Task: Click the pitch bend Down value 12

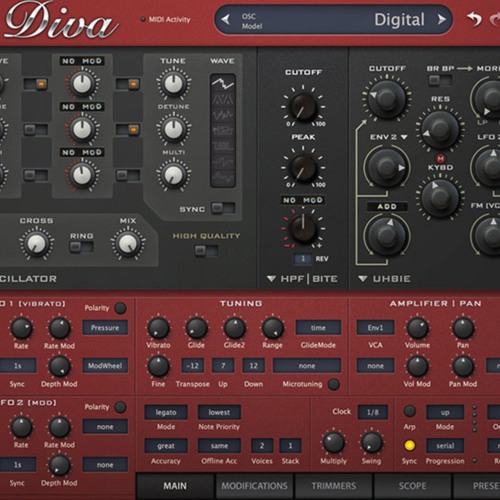Action: [253, 366]
